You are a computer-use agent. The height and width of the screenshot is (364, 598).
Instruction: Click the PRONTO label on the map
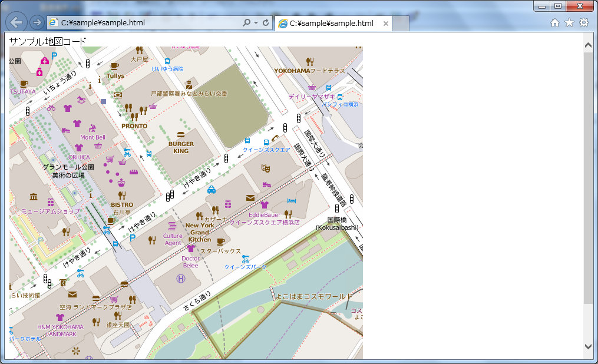pos(134,126)
